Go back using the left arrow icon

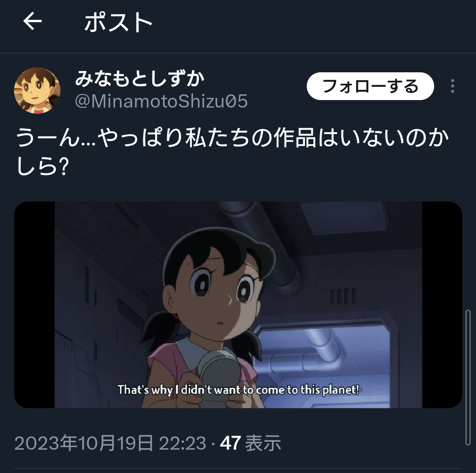pos(33,21)
